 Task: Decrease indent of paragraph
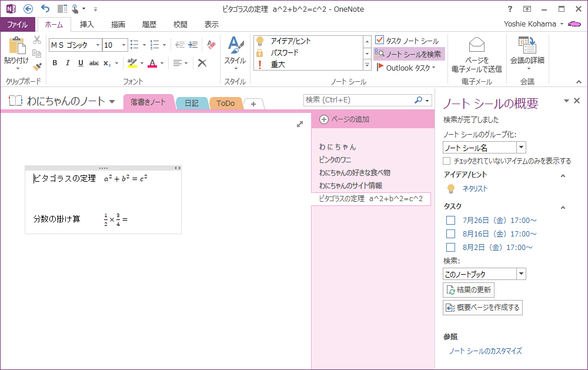180,45
